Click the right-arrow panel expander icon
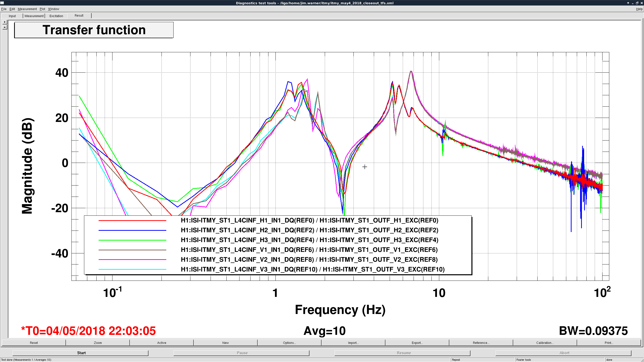 pos(5,22)
